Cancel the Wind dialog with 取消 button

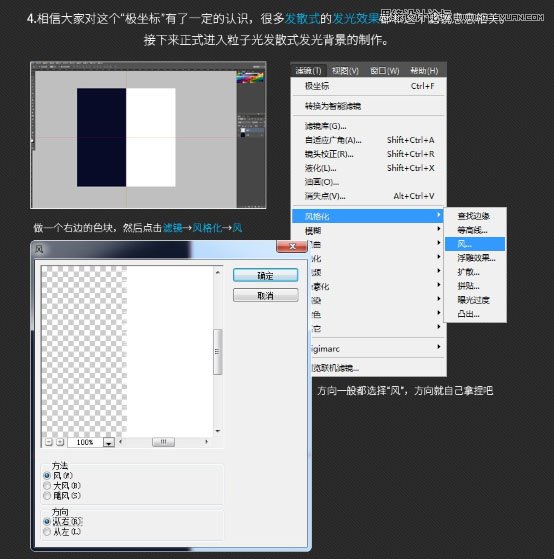click(265, 295)
